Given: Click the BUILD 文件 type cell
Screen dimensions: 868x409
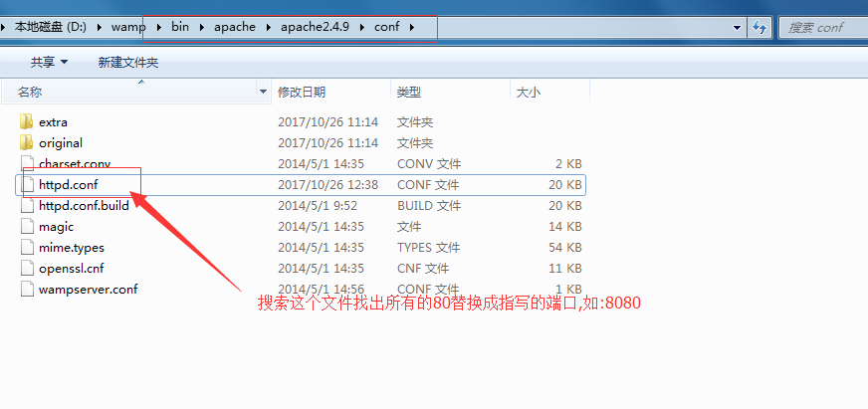Looking at the screenshot, I should [429, 206].
